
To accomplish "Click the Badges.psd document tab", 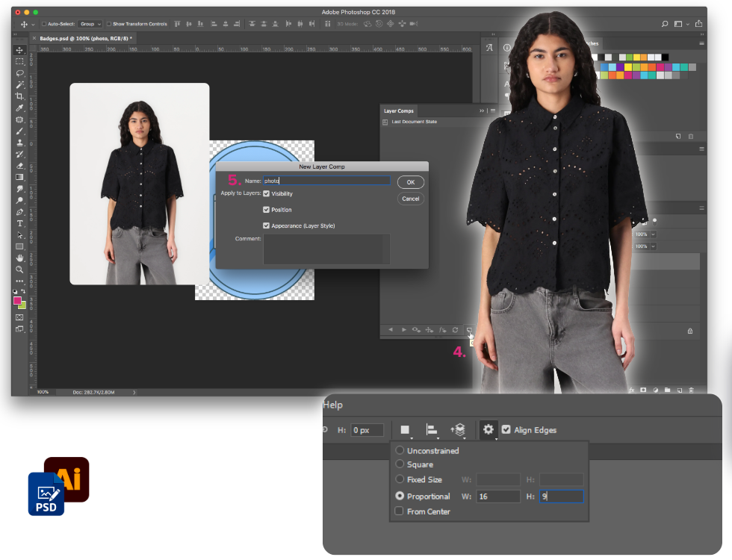I will click(x=80, y=37).
